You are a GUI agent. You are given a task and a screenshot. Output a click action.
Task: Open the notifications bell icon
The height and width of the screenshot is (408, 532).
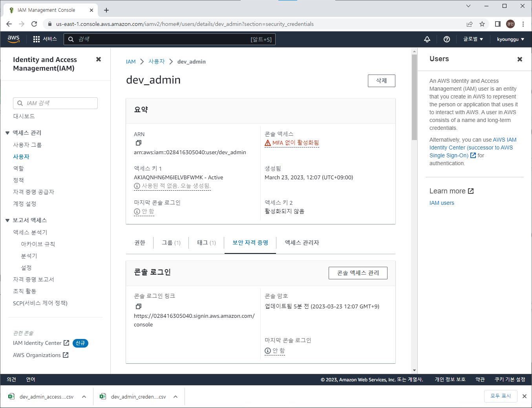coord(427,39)
